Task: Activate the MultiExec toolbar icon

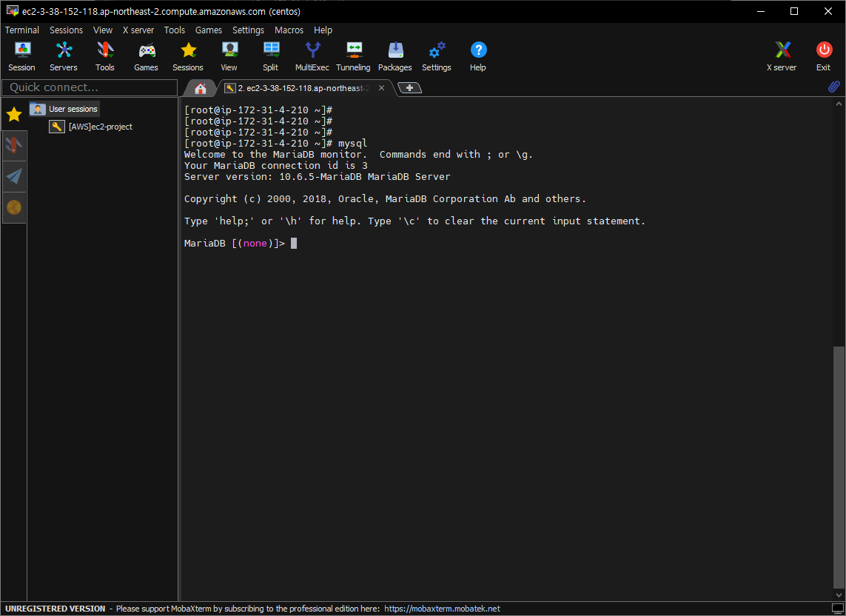Action: [x=312, y=57]
